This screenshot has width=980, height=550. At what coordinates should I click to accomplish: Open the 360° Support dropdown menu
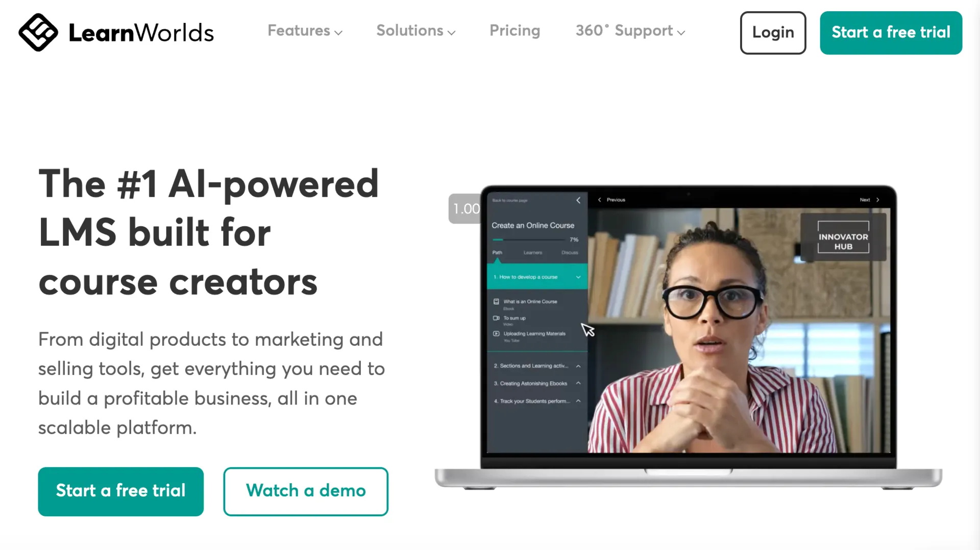click(x=630, y=31)
